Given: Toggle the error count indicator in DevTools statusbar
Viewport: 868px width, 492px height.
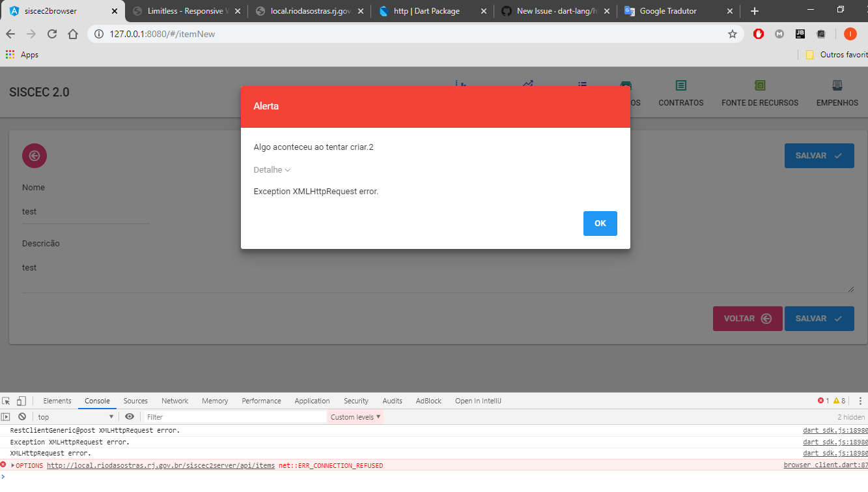Looking at the screenshot, I should [822, 401].
